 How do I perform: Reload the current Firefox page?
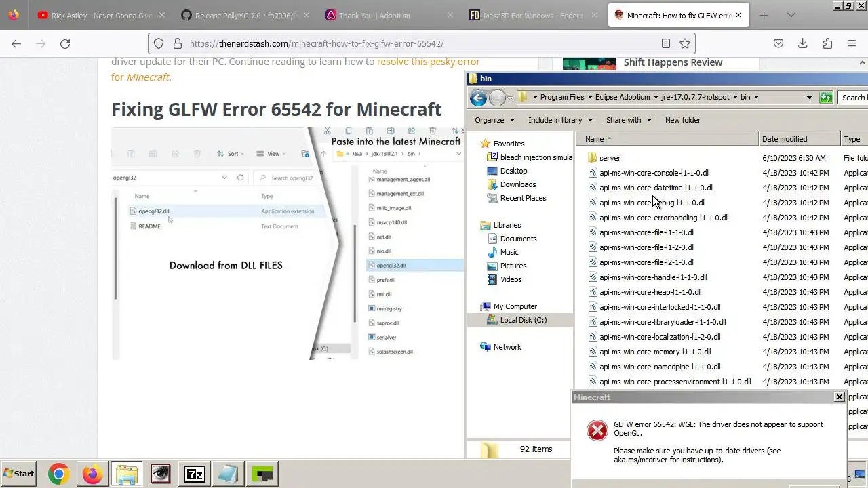[65, 43]
